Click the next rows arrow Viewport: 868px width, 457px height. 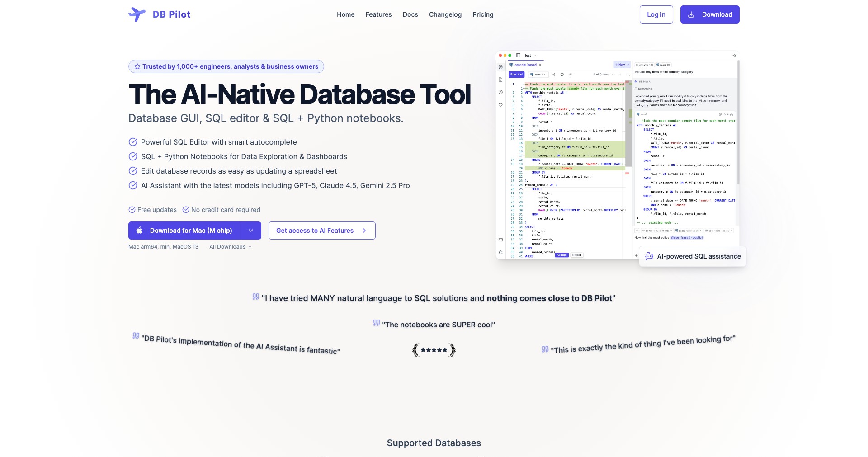(620, 75)
